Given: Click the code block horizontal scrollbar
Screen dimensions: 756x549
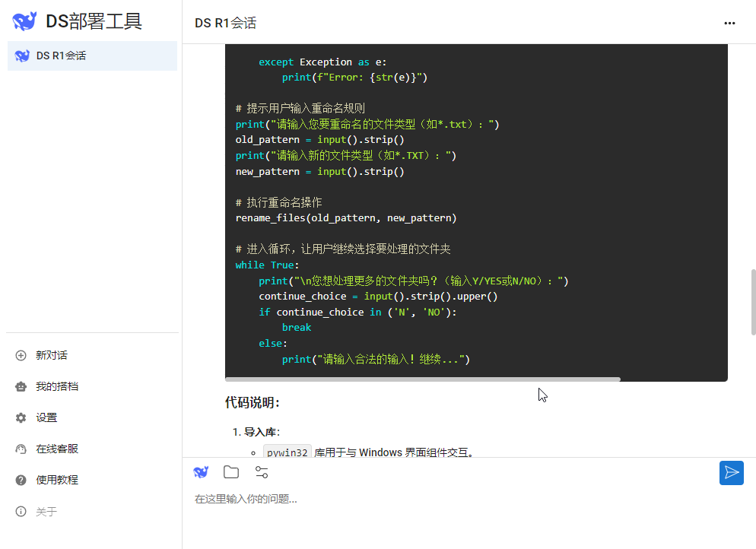Looking at the screenshot, I should coord(422,379).
